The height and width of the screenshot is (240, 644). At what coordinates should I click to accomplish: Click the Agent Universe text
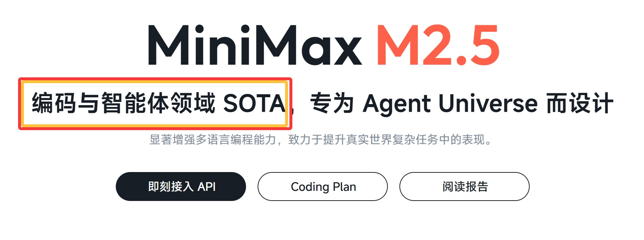pyautogui.click(x=450, y=104)
